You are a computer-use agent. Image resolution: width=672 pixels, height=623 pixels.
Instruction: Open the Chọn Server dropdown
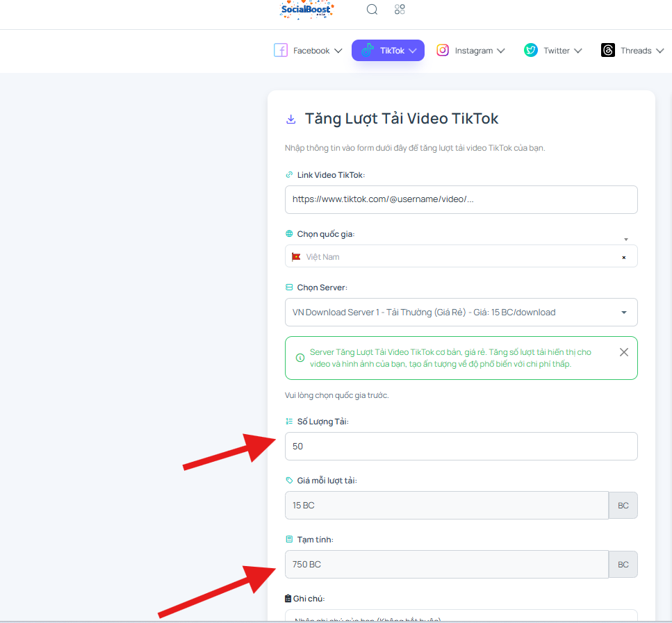(x=461, y=313)
